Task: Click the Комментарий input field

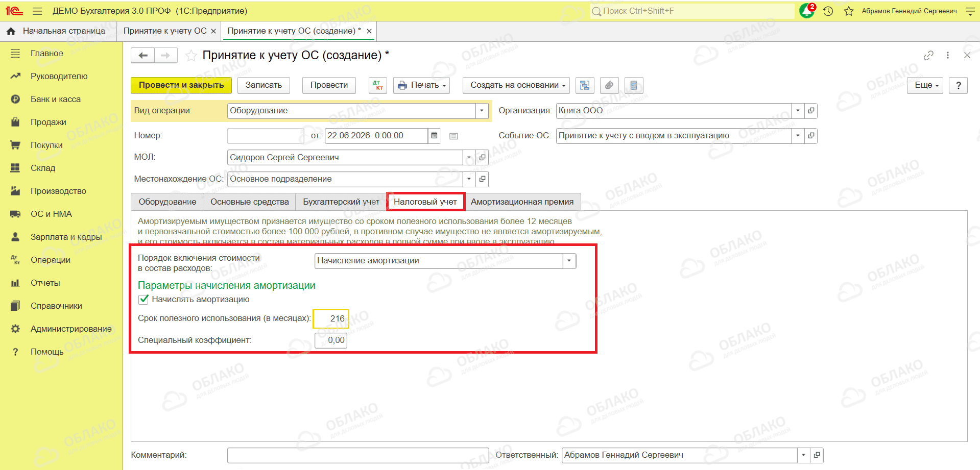Action: [x=358, y=455]
